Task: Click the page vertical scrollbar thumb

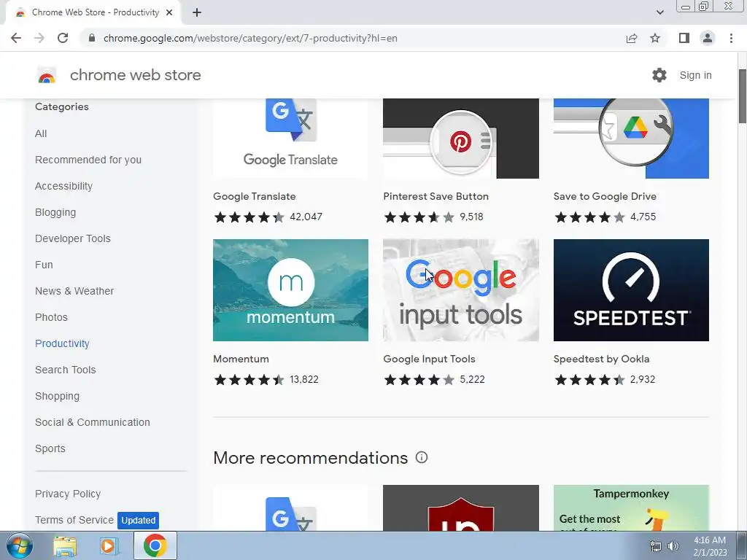Action: 742,96
